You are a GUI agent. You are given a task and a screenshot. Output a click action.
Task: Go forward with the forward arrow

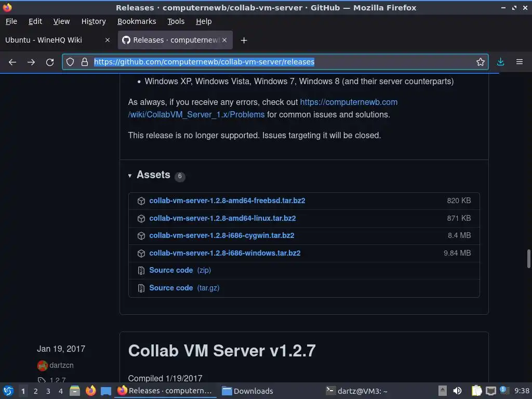coord(31,62)
